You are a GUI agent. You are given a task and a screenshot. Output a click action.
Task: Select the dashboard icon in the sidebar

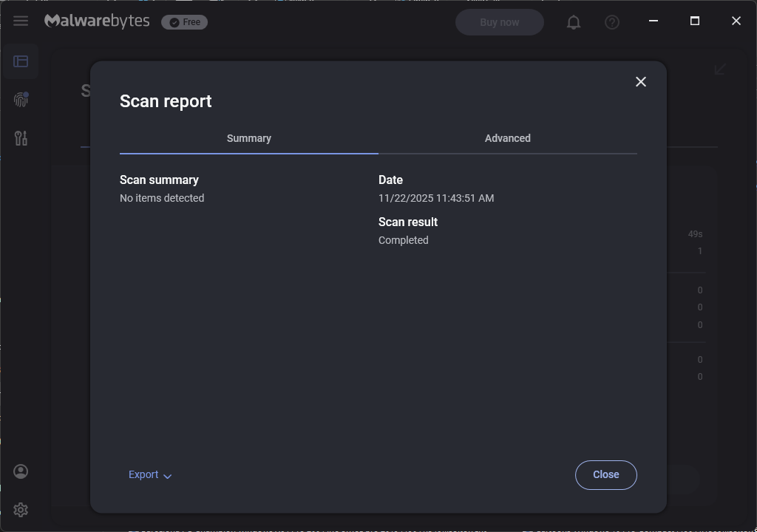click(21, 61)
